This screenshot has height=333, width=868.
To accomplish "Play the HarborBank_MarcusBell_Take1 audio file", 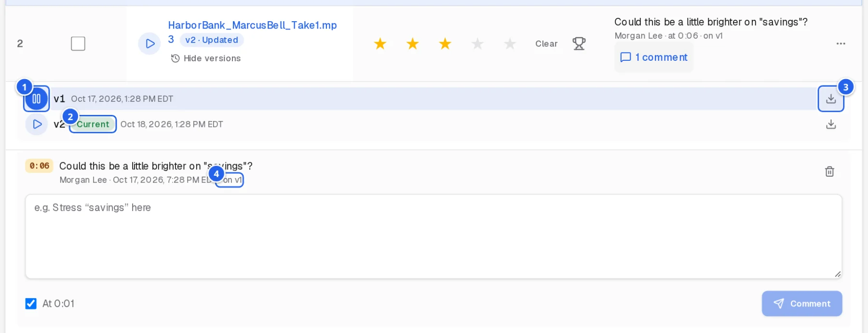I will (x=149, y=43).
